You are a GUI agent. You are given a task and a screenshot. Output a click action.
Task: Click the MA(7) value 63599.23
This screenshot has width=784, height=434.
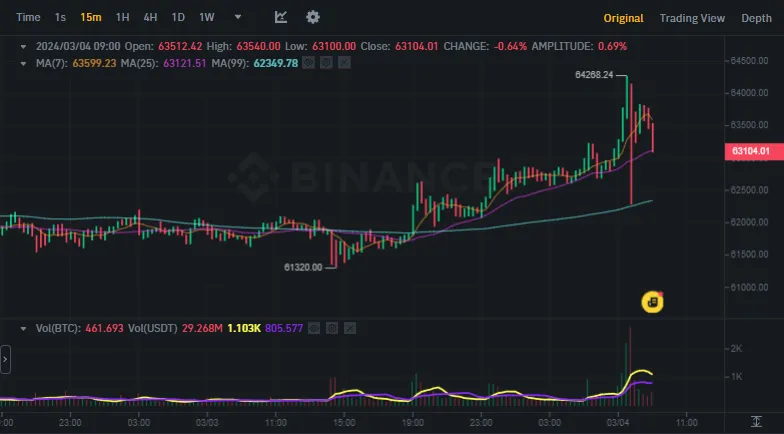[x=94, y=64]
